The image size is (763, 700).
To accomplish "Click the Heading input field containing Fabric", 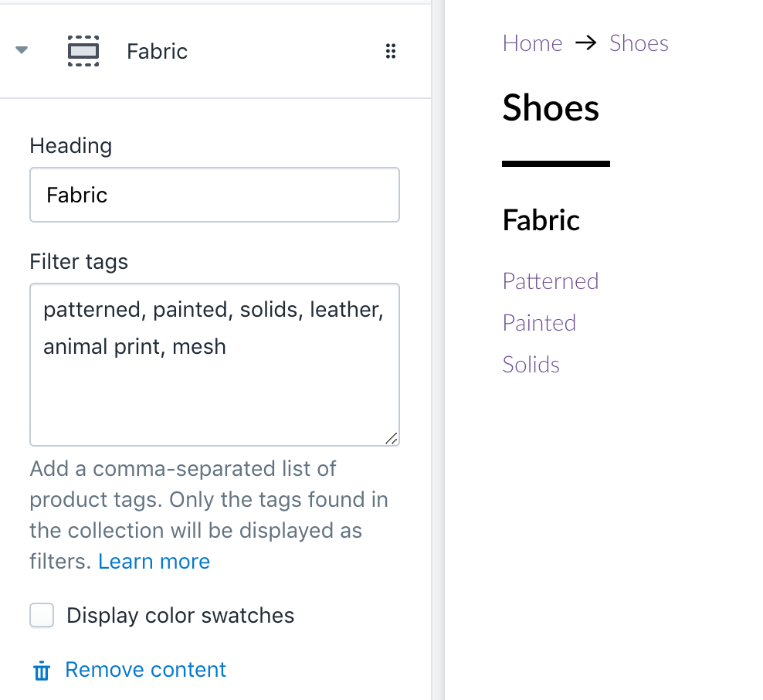I will click(x=214, y=195).
